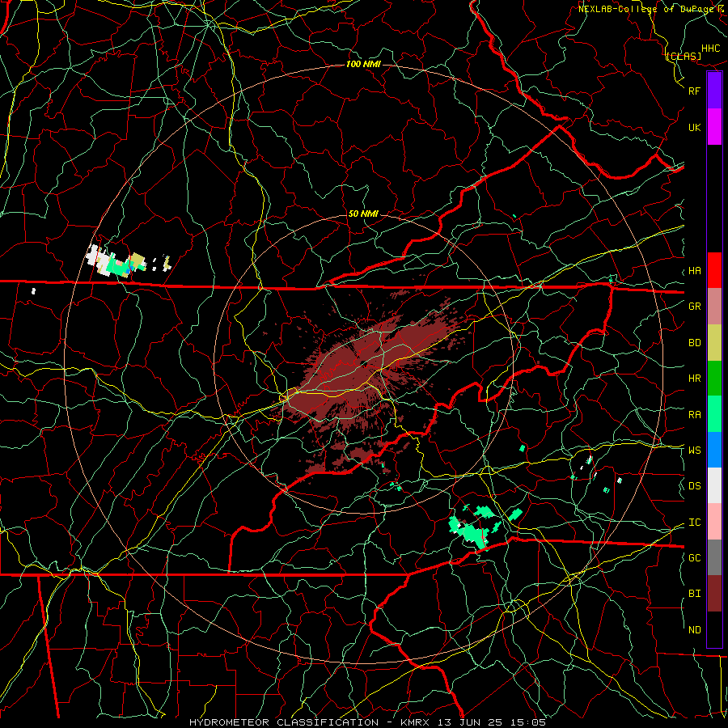This screenshot has width=728, height=728.
Task: Click the 'HYDROMETEOR CLASSIFICATION' title text
Action: pyautogui.click(x=284, y=722)
